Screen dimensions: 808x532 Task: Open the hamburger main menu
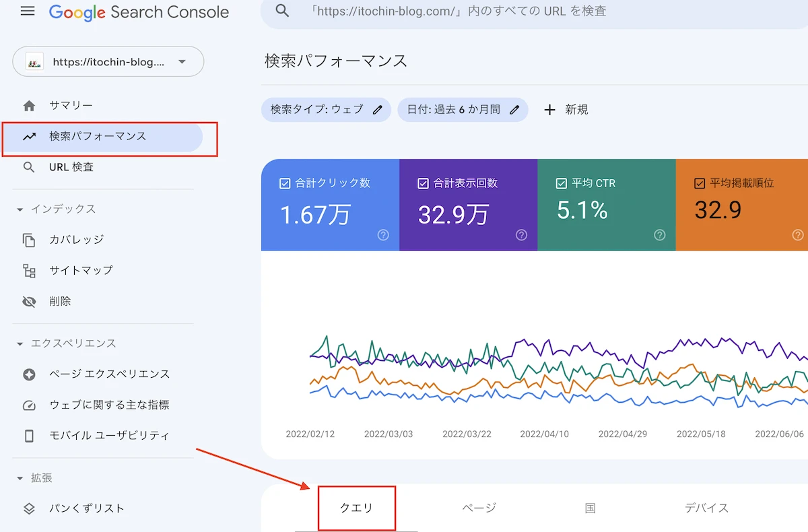point(28,11)
